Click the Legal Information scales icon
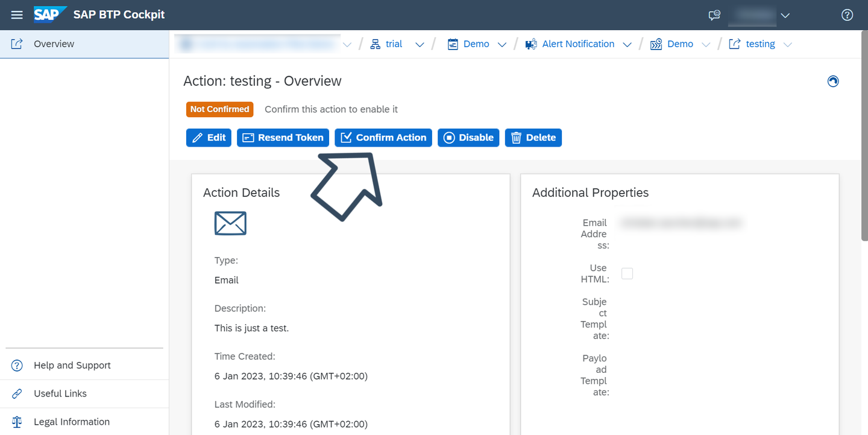This screenshot has width=868, height=435. (x=17, y=422)
